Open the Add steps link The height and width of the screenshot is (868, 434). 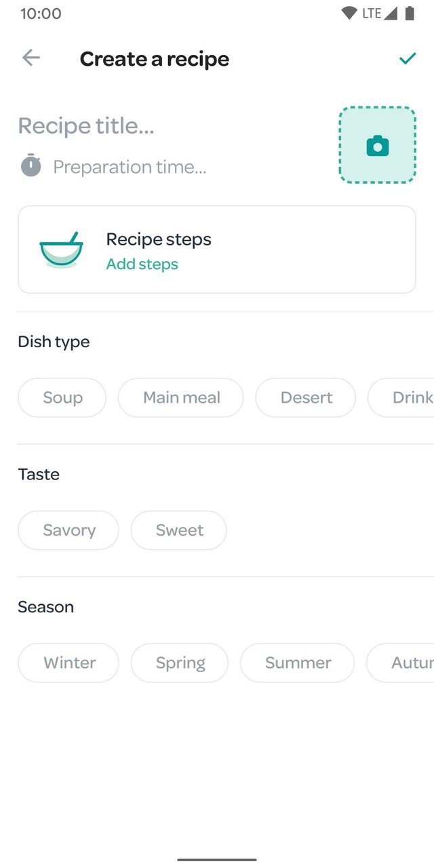coord(142,264)
